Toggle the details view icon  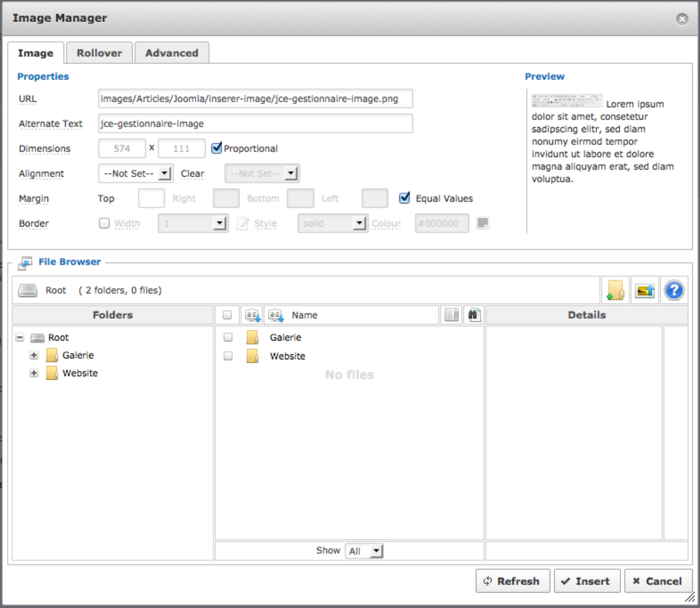451,315
